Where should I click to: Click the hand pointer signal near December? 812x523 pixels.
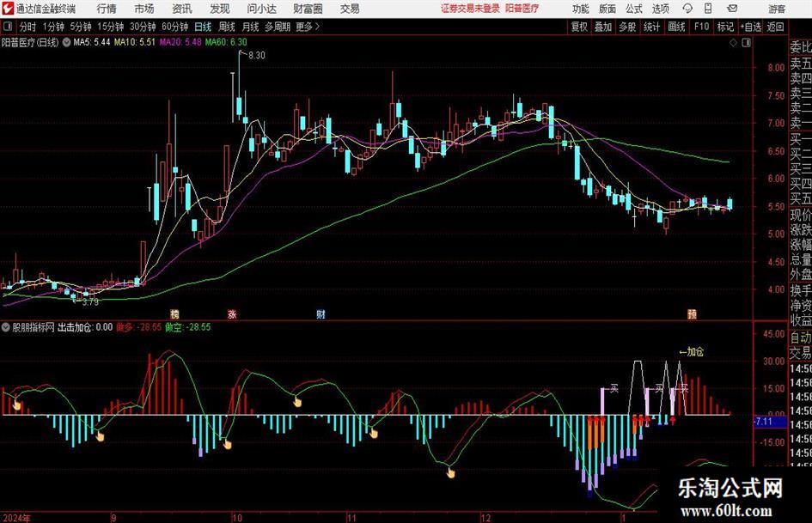coord(450,472)
